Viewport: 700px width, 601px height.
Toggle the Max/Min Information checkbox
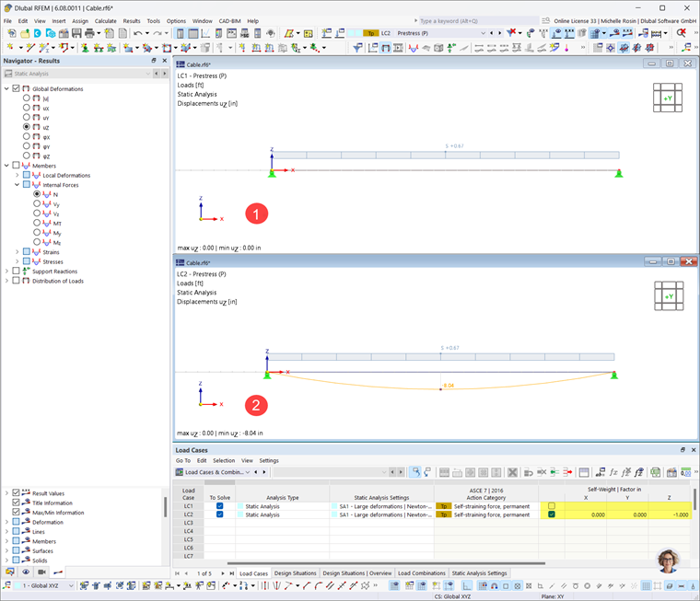click(16, 513)
